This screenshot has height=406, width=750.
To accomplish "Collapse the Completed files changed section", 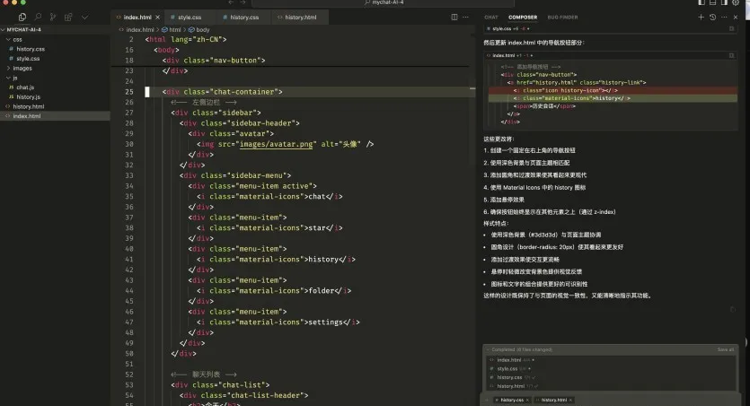I will (x=486, y=349).
